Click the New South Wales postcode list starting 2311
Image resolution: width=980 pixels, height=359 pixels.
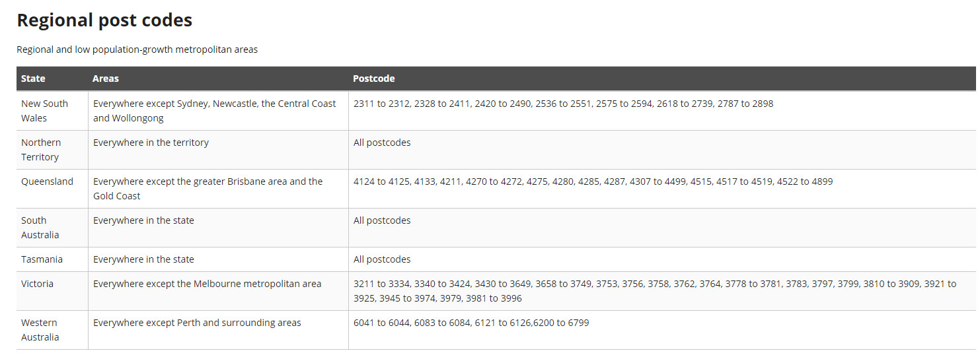(x=563, y=104)
